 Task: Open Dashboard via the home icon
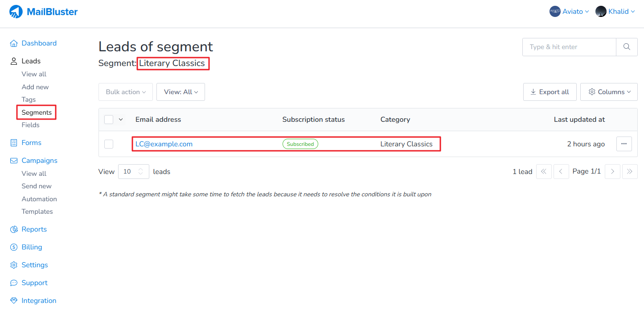click(x=14, y=43)
